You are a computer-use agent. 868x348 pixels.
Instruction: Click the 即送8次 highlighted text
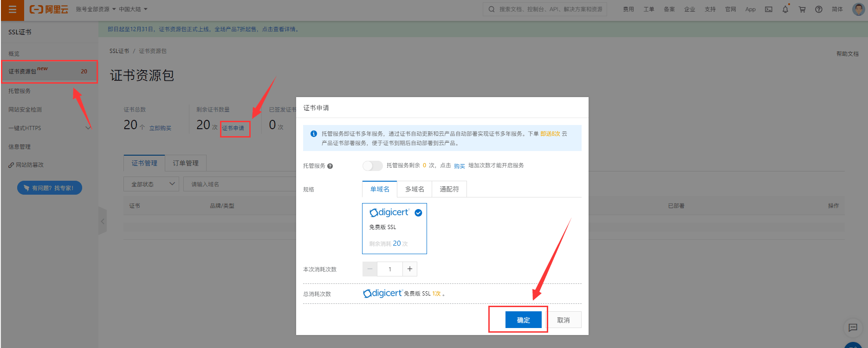point(550,134)
